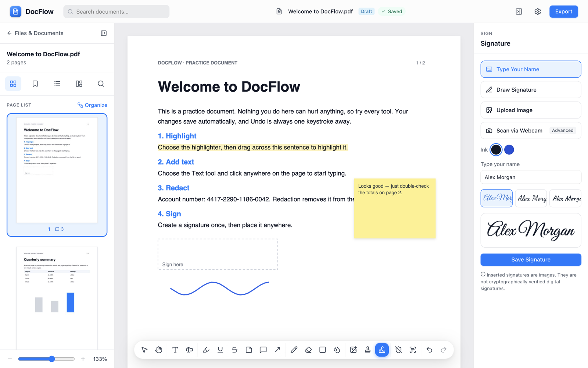The width and height of the screenshot is (588, 368).
Task: Select the redaction shield tool
Action: point(398,350)
